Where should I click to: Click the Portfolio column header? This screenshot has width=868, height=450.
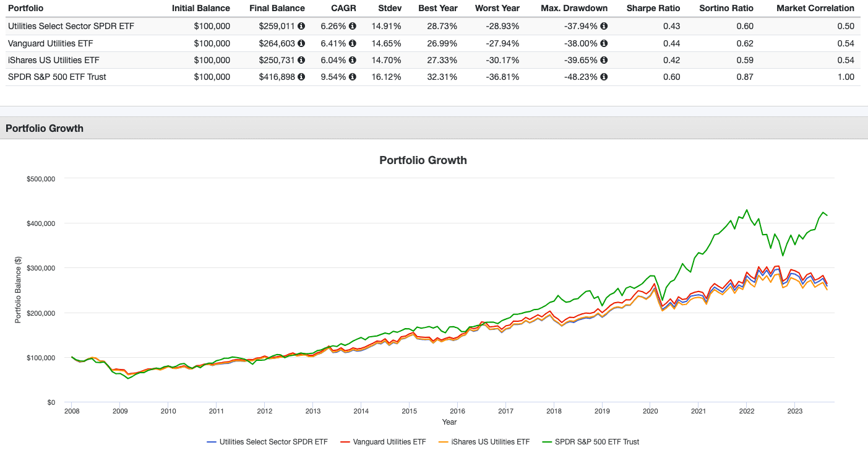25,9
